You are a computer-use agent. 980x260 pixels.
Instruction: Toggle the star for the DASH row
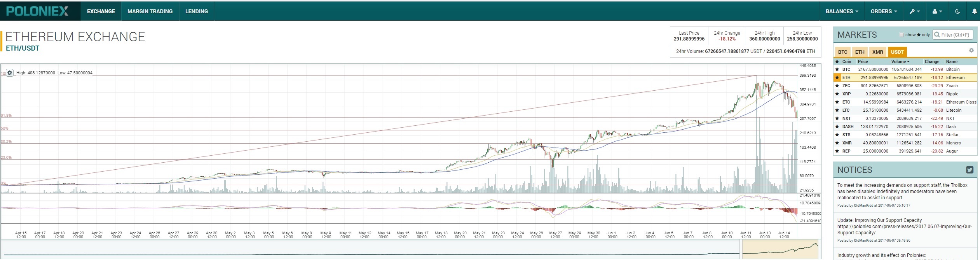click(x=837, y=126)
